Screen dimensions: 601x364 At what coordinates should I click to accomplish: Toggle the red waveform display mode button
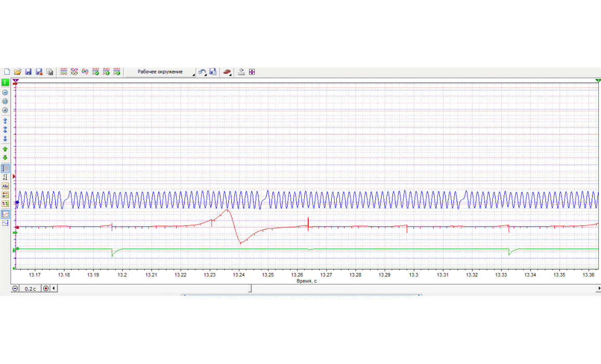5,214
